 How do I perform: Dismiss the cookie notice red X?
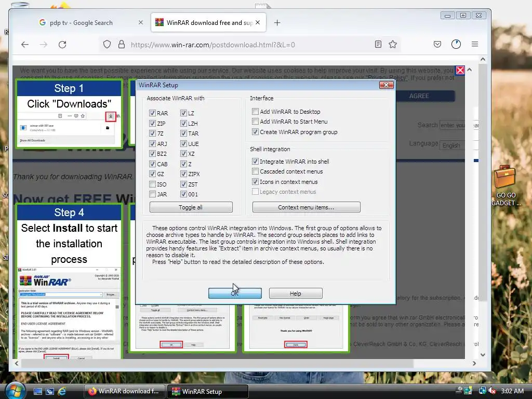click(x=460, y=70)
